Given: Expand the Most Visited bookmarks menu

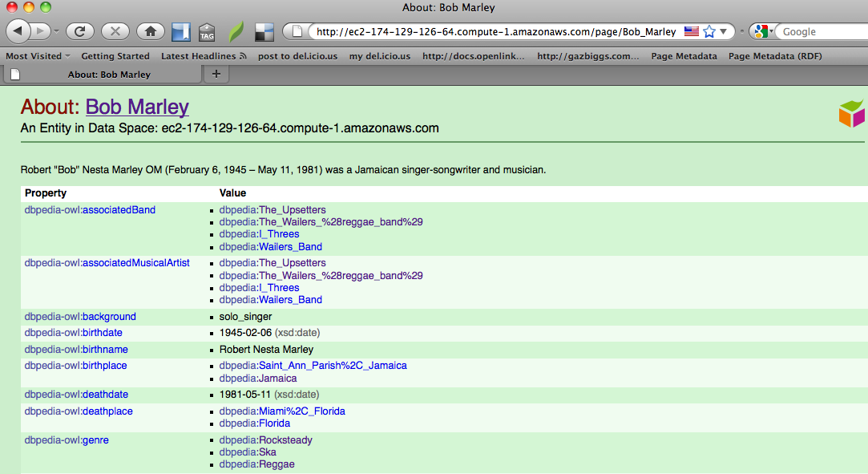Looking at the screenshot, I should tap(38, 56).
